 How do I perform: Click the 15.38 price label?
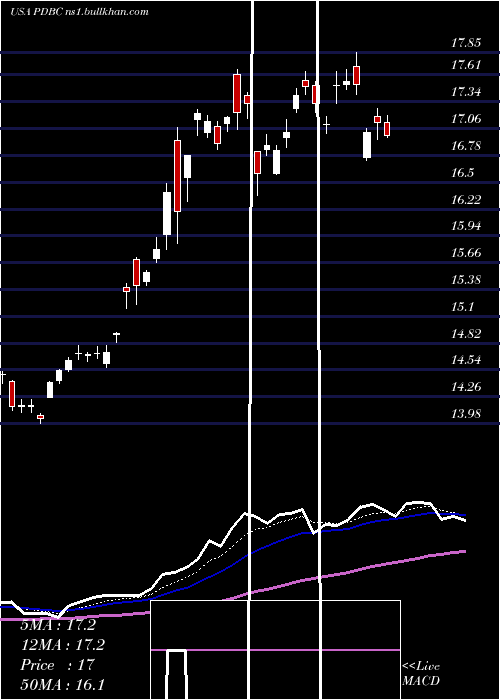(x=466, y=279)
